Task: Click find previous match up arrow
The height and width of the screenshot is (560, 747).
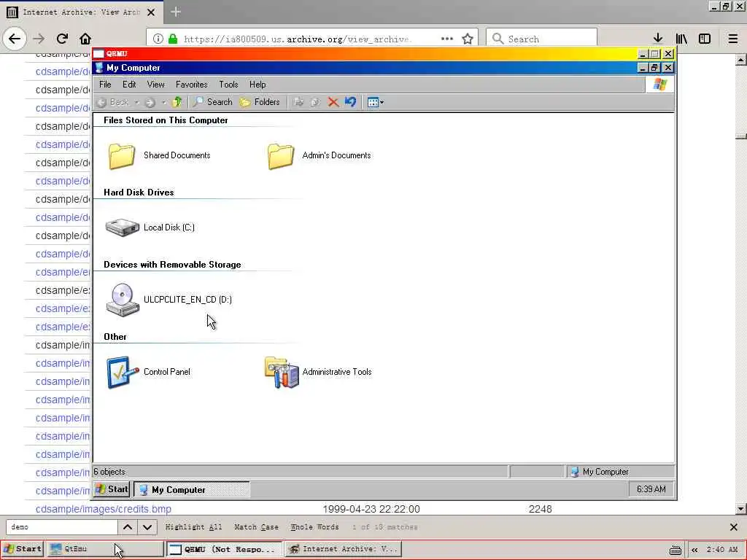Action: (128, 527)
